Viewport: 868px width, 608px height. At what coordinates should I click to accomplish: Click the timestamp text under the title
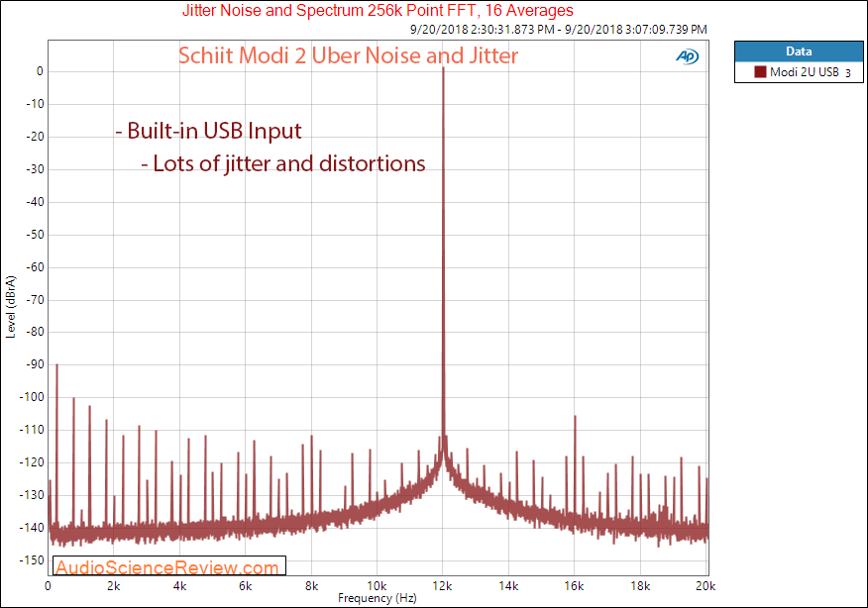point(558,30)
